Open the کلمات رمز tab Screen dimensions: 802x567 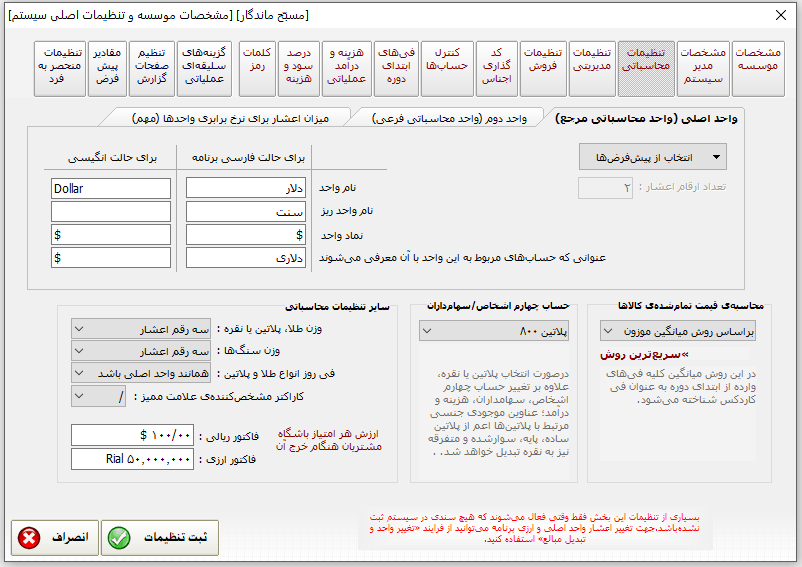click(x=257, y=69)
